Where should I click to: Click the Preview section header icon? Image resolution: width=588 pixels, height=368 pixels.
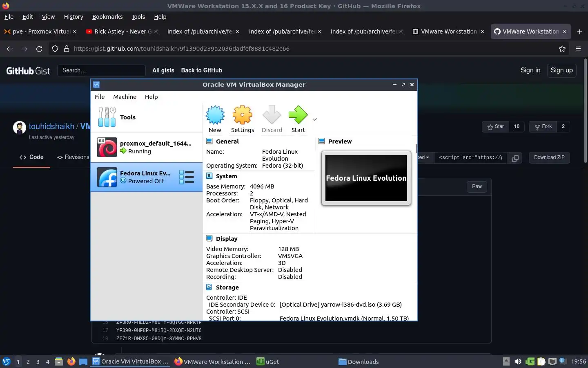(322, 141)
